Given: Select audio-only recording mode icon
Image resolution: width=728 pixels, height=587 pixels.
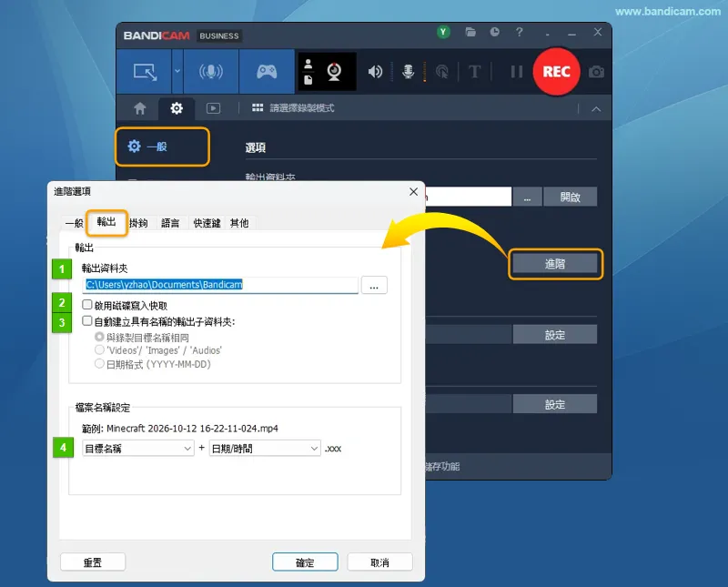Looking at the screenshot, I should click(x=211, y=72).
